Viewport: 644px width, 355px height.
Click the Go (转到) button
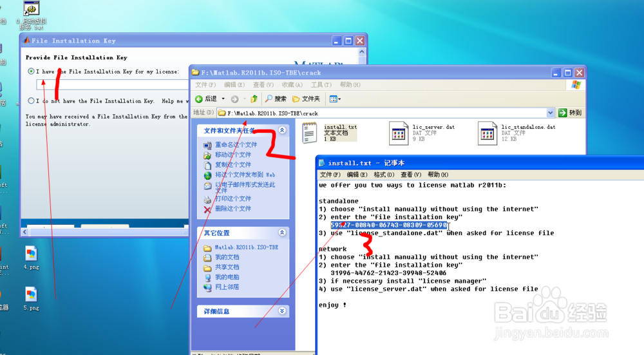(x=570, y=113)
